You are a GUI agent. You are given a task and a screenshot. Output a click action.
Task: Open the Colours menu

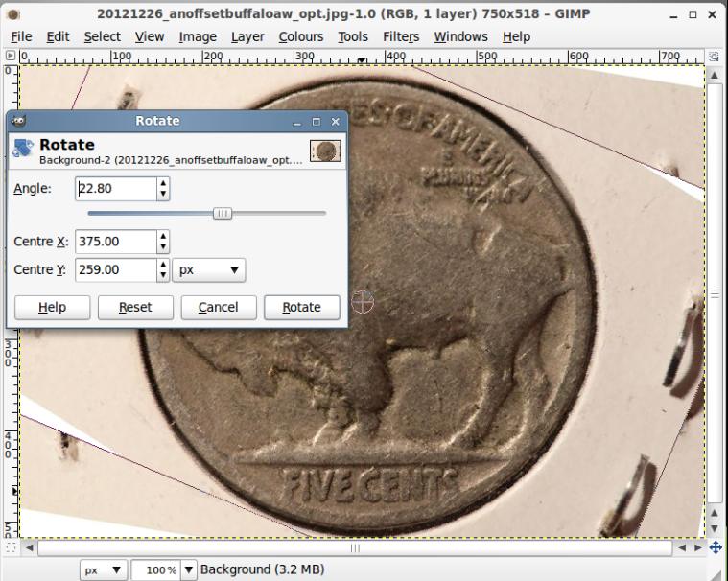pyautogui.click(x=301, y=36)
